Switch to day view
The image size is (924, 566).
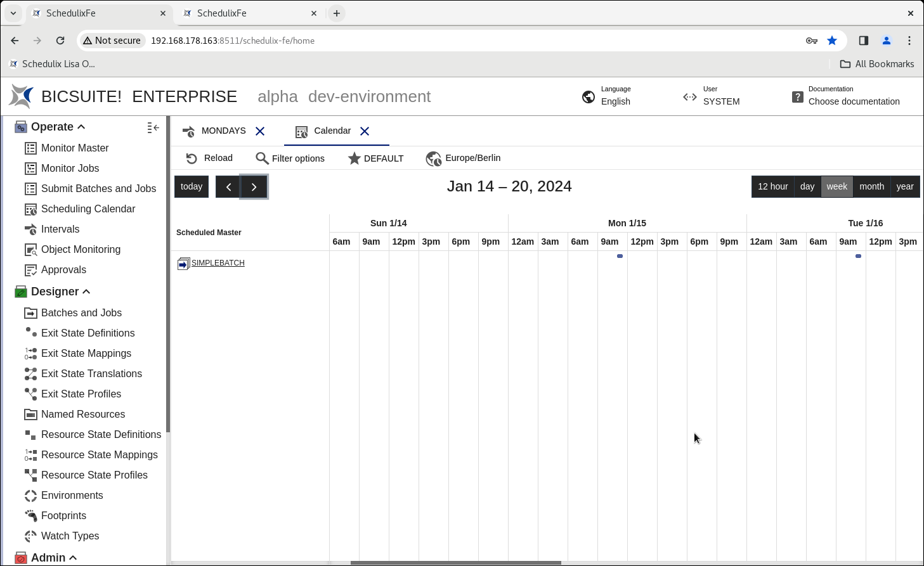[807, 186]
